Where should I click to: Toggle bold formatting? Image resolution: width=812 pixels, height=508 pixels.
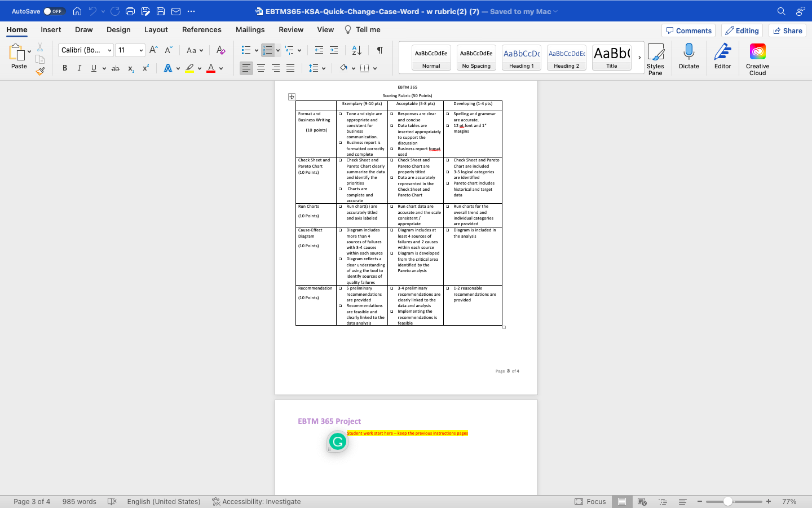pyautogui.click(x=65, y=68)
